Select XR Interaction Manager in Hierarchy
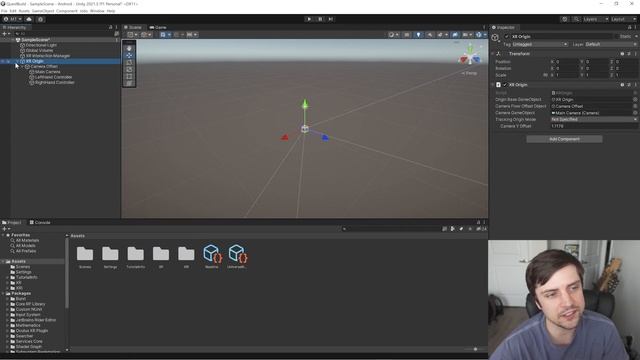The height and width of the screenshot is (360, 640). [48, 56]
